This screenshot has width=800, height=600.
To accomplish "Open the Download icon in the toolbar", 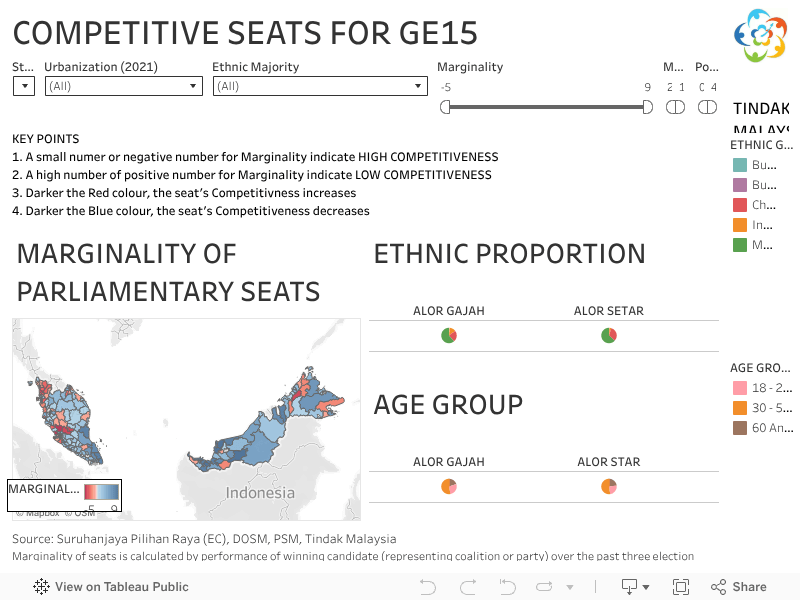I will click(x=627, y=587).
